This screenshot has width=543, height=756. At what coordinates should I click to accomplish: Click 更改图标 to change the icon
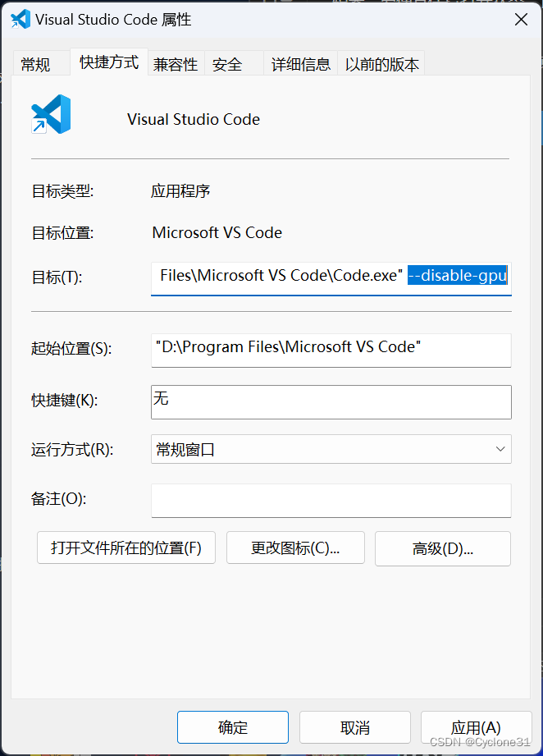tap(295, 548)
